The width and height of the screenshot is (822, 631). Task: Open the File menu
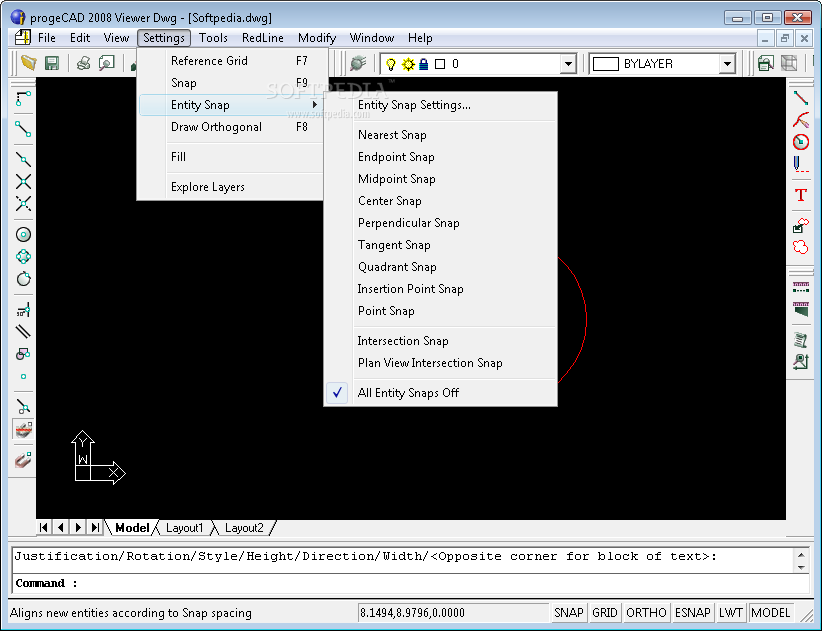(x=47, y=38)
